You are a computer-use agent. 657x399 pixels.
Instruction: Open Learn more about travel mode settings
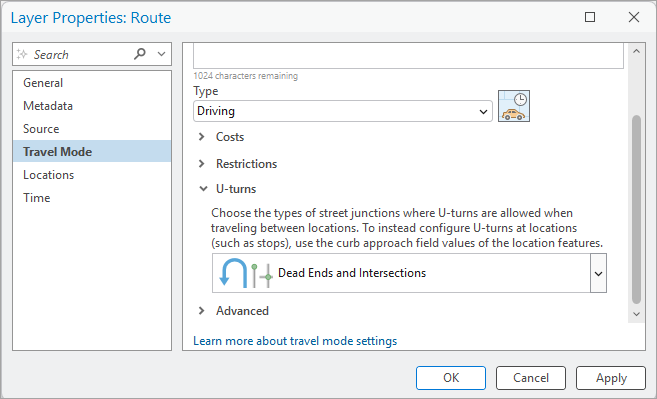(x=295, y=341)
